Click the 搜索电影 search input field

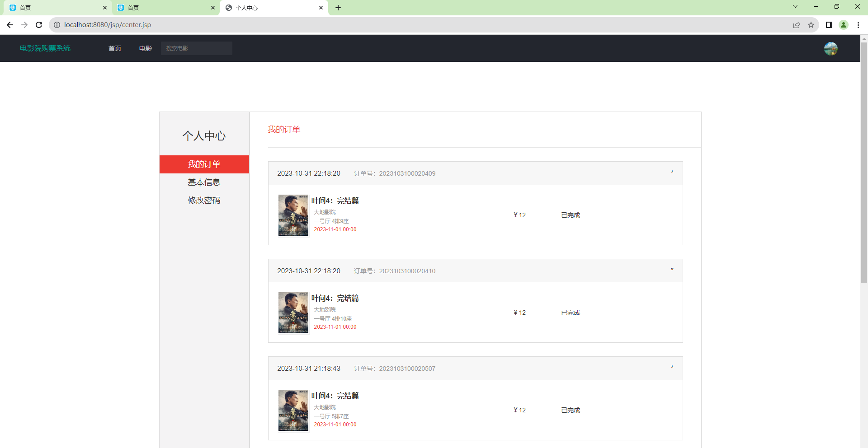(x=196, y=48)
